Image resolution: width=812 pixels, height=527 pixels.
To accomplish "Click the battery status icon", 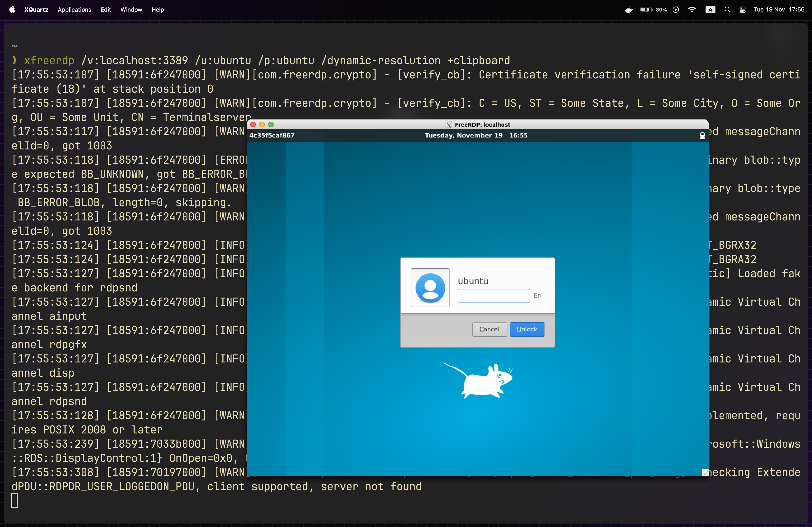I will (646, 9).
